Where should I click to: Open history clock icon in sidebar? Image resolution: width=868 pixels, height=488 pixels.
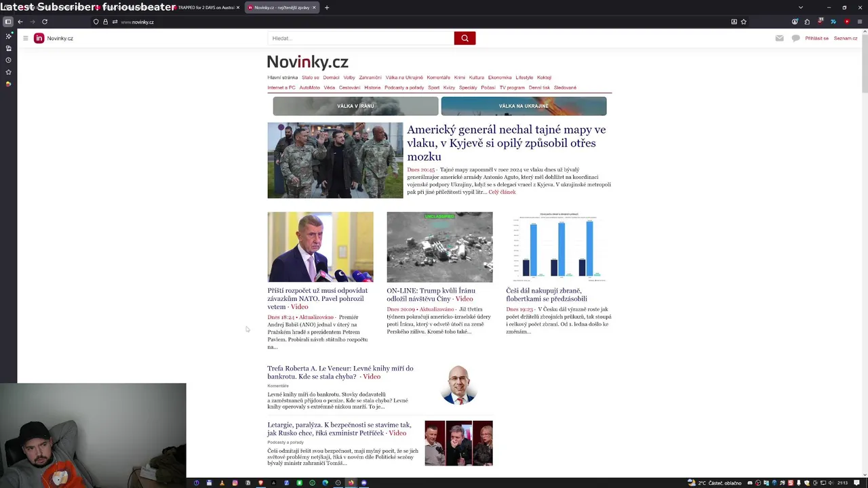pos(8,60)
